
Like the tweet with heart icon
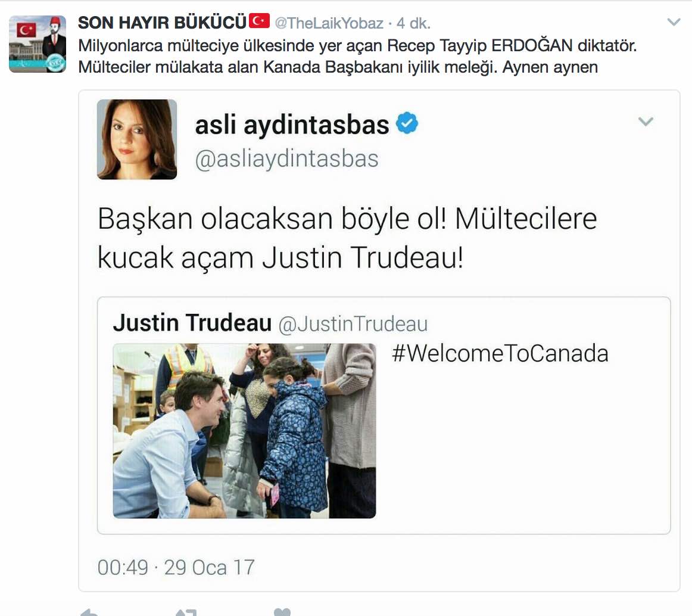pyautogui.click(x=282, y=612)
